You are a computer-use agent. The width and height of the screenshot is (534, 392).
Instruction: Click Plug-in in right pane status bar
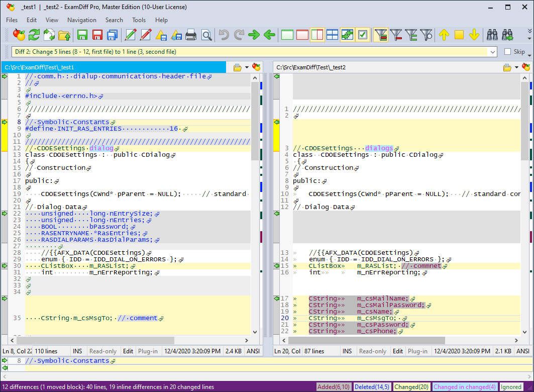pyautogui.click(x=417, y=351)
